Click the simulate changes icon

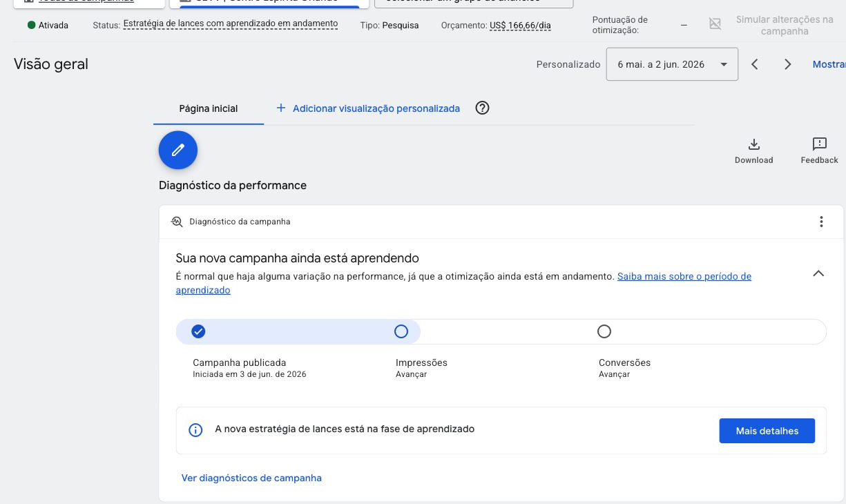[x=715, y=24]
